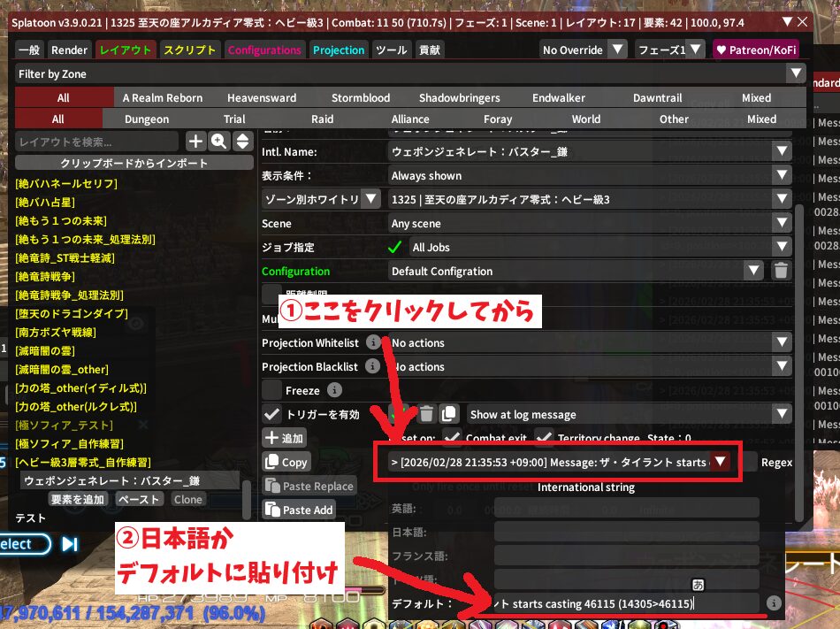
Task: Click the magnifier search icon beside layout search
Action: (x=218, y=141)
